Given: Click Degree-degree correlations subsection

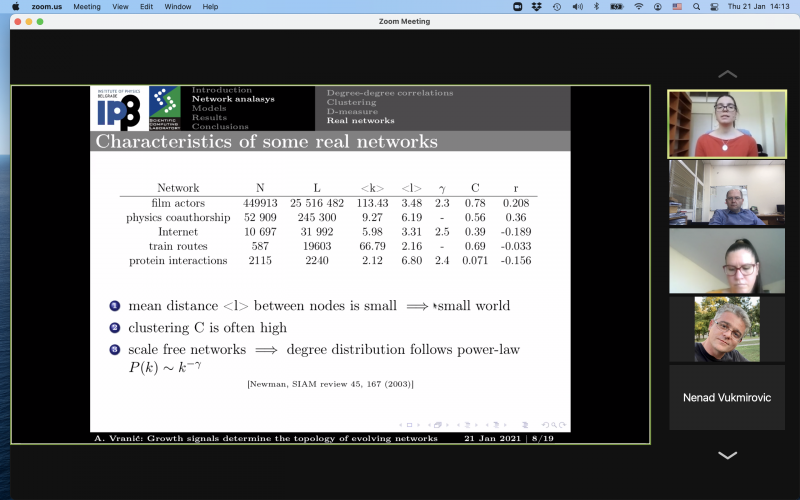Looking at the screenshot, I should tap(390, 93).
